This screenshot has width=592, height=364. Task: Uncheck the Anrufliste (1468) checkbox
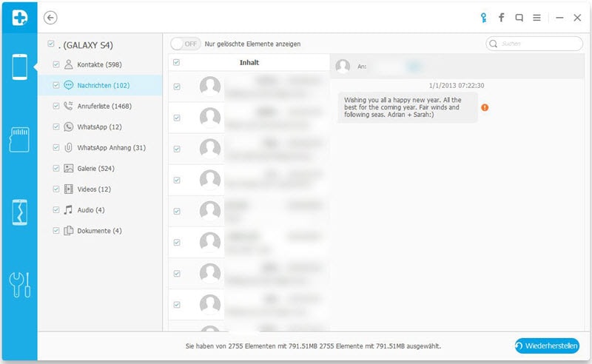click(x=56, y=106)
